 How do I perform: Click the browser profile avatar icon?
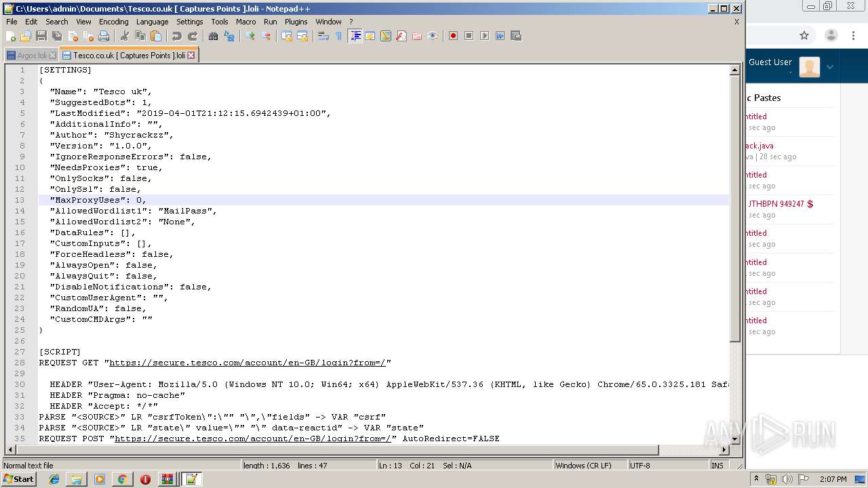coord(831,36)
